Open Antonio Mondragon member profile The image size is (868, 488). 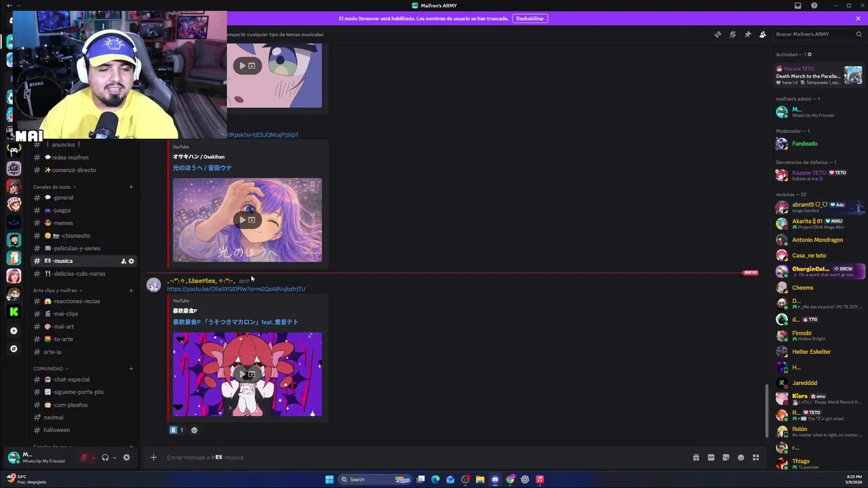820,240
